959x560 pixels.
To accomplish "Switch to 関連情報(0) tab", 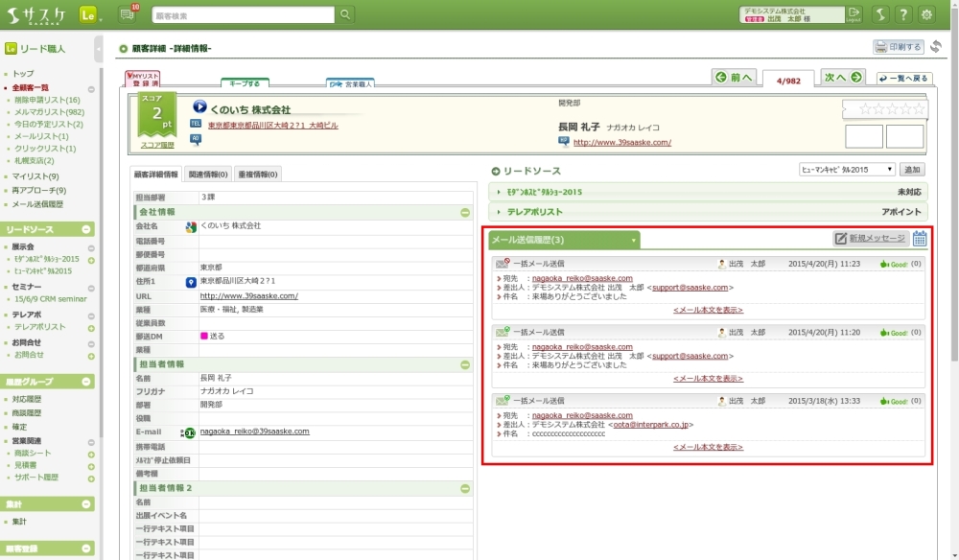I will [208, 175].
